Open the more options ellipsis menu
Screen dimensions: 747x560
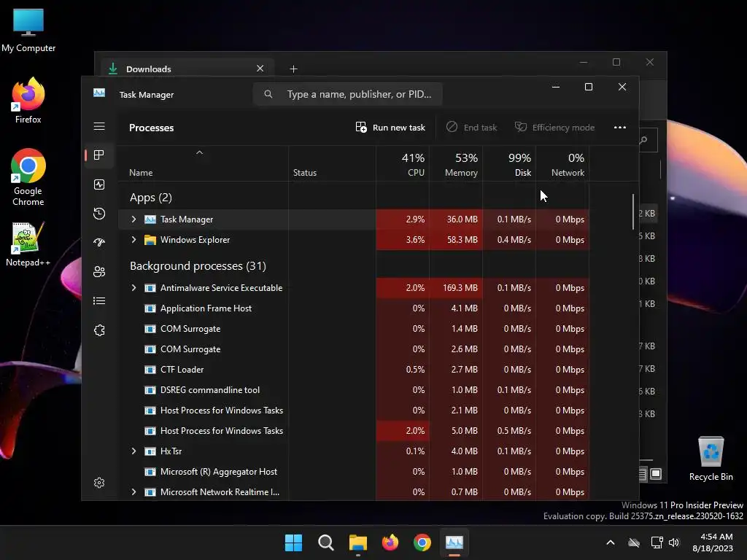[x=620, y=127]
